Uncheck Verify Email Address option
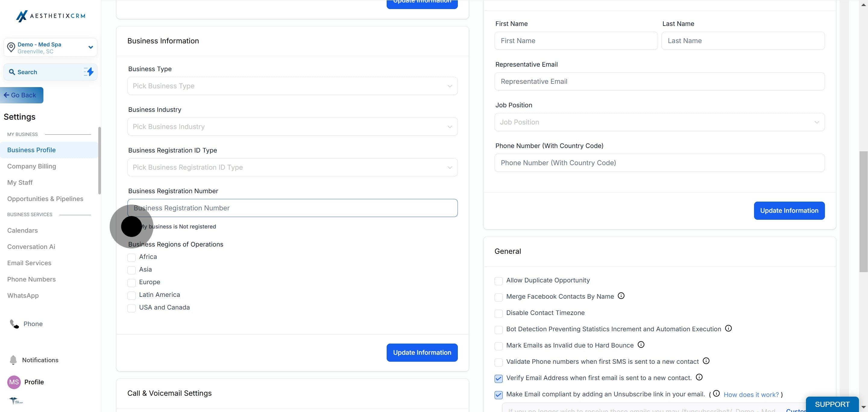 (x=498, y=378)
